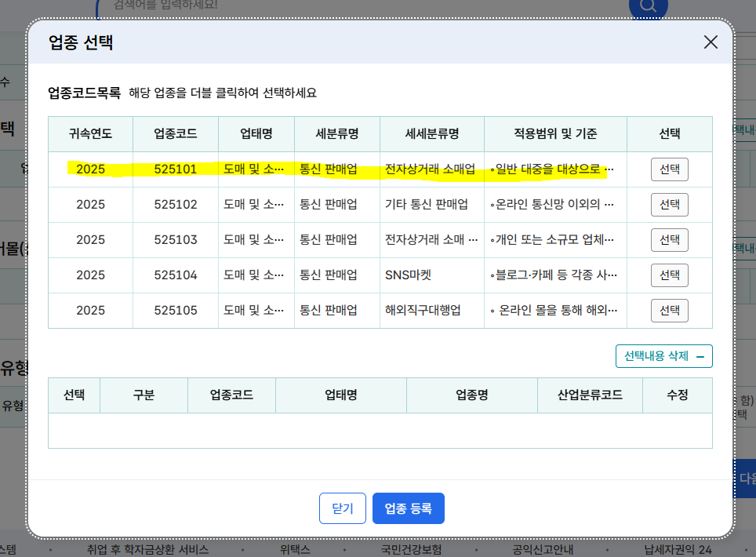Click the 기타 통신 판매업 cell
The height and width of the screenshot is (557, 756).
[432, 205]
